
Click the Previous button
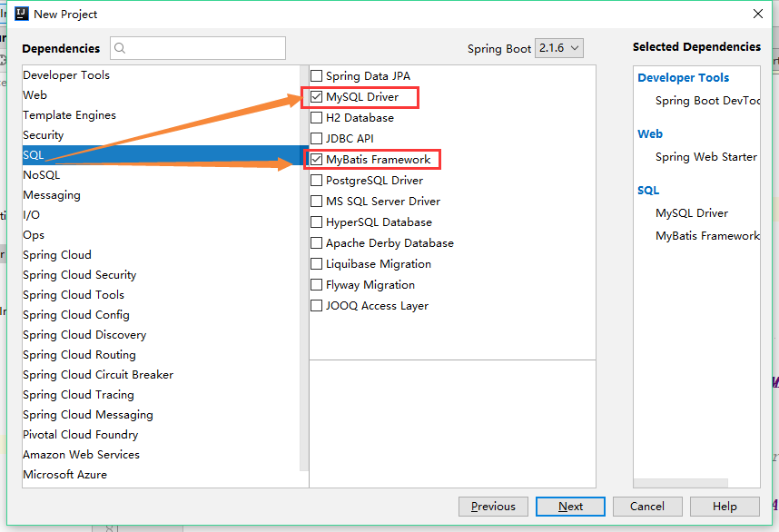coord(493,507)
